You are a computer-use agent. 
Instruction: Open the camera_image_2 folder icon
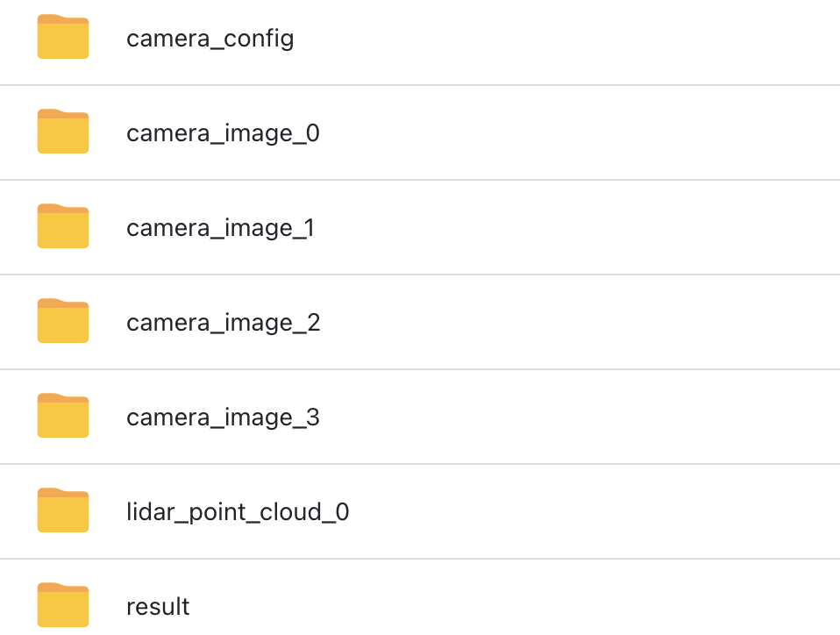pos(62,320)
